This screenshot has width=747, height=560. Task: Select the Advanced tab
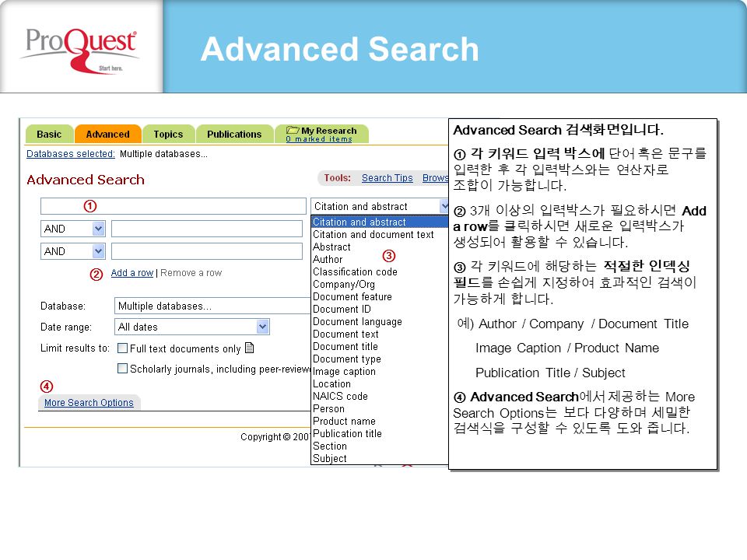(x=107, y=135)
